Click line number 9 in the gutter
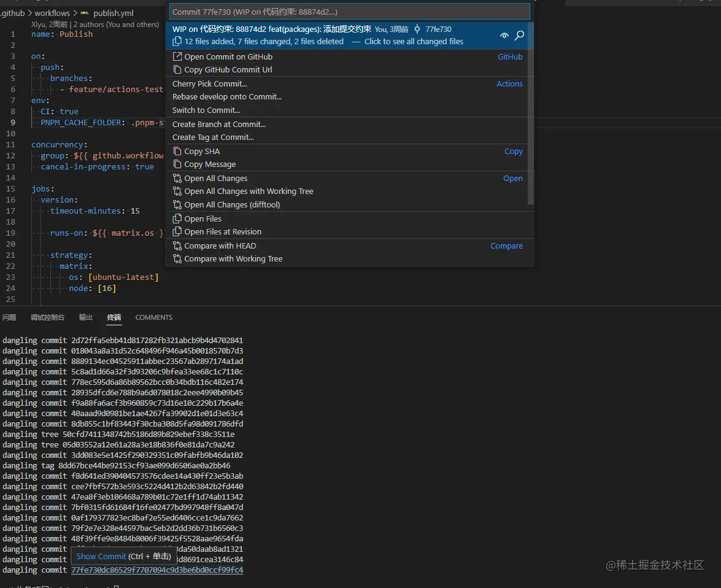Image resolution: width=721 pixels, height=588 pixels. point(13,122)
